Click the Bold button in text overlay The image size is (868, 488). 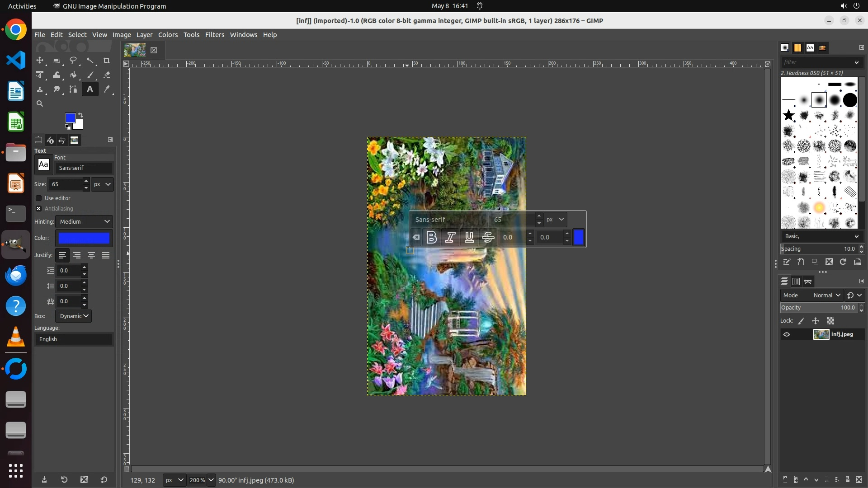pyautogui.click(x=431, y=237)
